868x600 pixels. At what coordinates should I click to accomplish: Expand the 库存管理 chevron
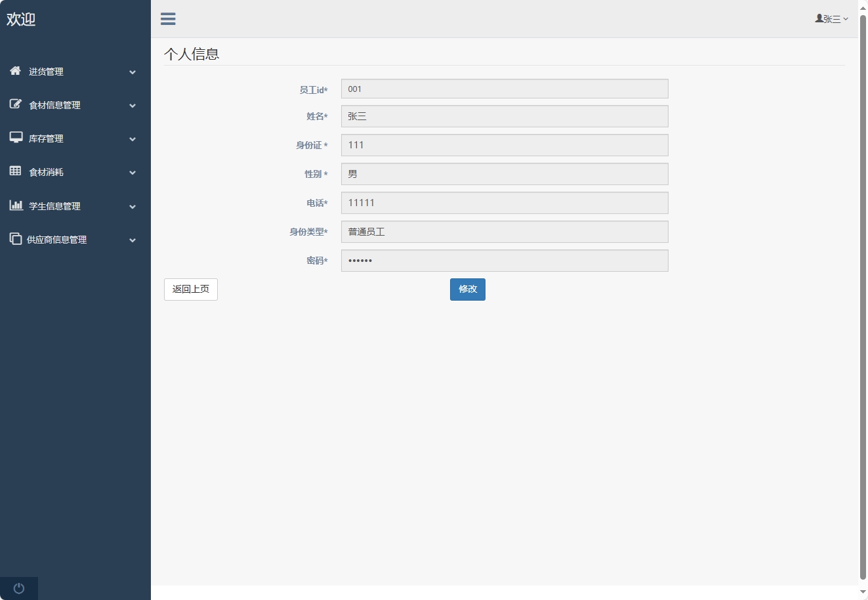click(x=133, y=139)
